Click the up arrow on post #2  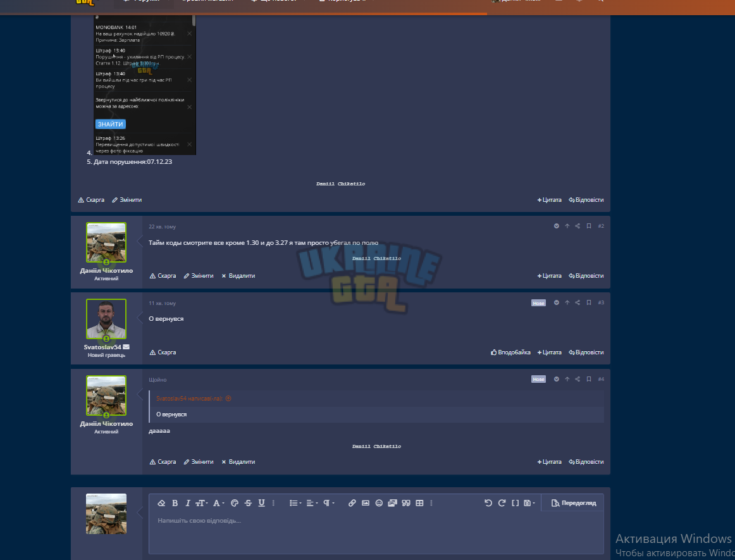(x=567, y=226)
